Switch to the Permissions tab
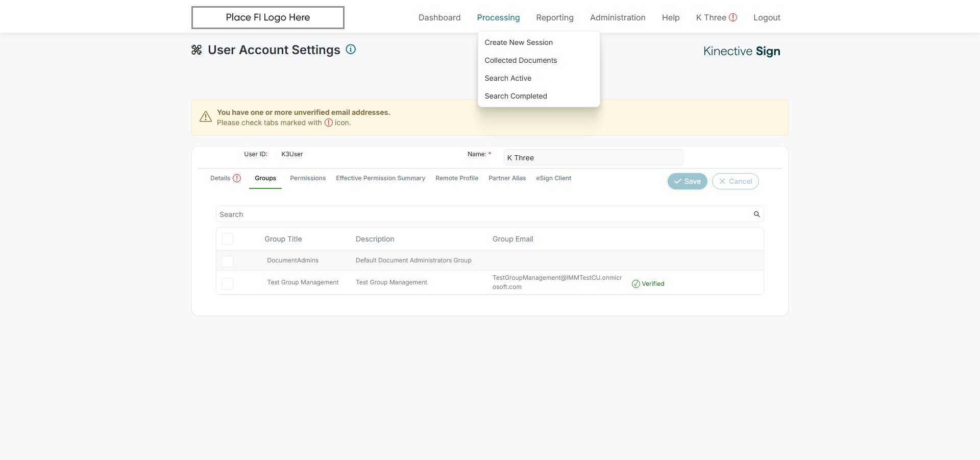 click(307, 178)
